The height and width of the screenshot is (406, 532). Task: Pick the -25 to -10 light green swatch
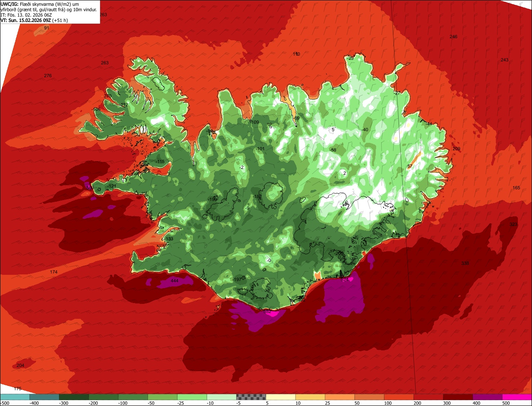[x=192, y=397]
